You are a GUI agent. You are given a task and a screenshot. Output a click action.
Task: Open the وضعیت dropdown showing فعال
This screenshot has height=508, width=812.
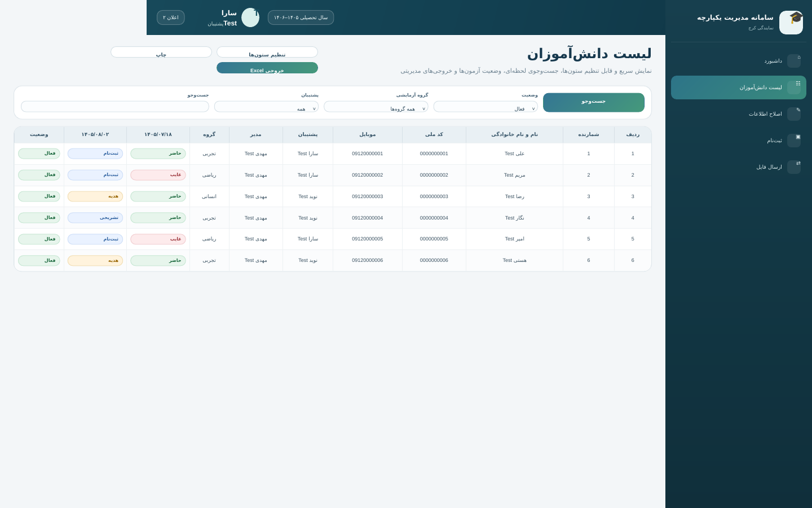click(x=486, y=107)
